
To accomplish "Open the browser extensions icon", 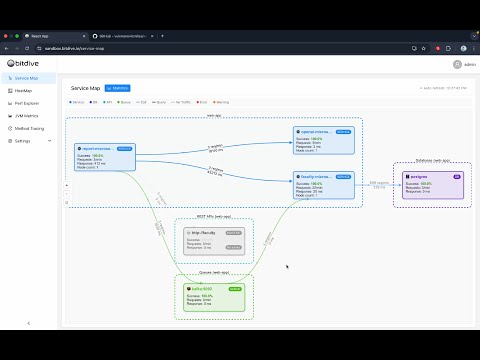I will (448, 49).
